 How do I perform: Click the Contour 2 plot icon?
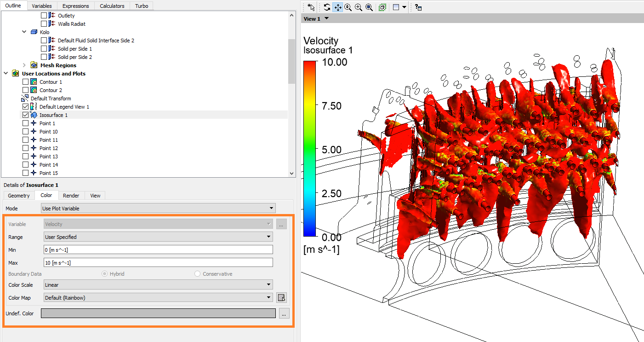[x=34, y=90]
